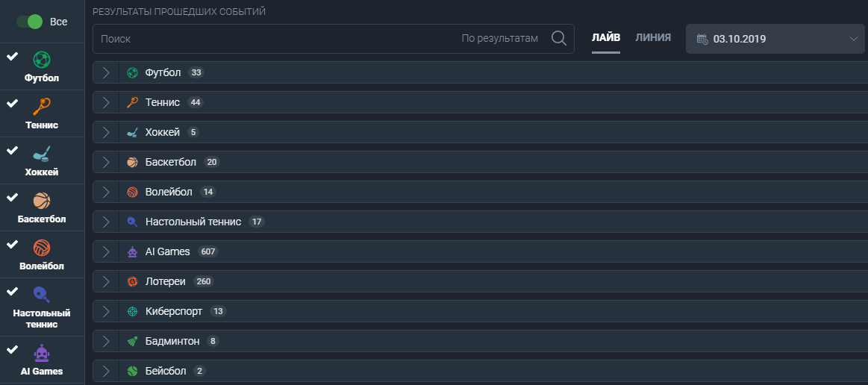
Task: Expand the Бейсбол results chevron
Action: click(106, 371)
